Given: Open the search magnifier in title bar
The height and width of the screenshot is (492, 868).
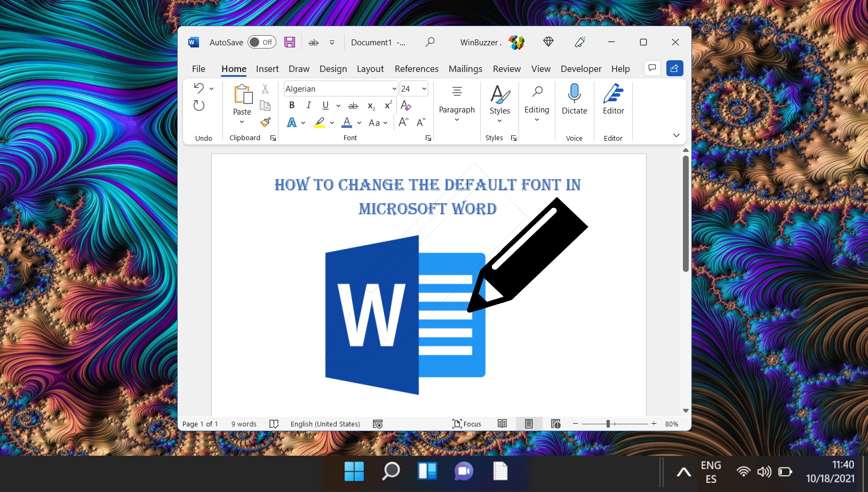Looking at the screenshot, I should pyautogui.click(x=430, y=42).
